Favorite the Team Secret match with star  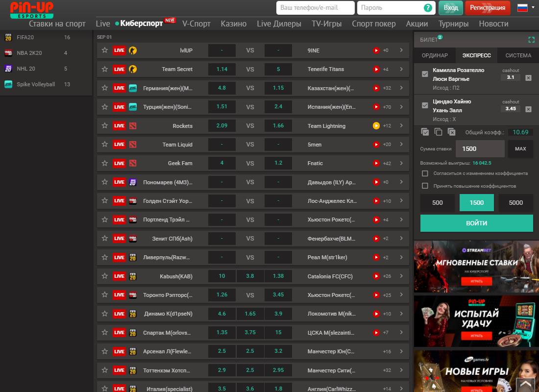(x=104, y=69)
